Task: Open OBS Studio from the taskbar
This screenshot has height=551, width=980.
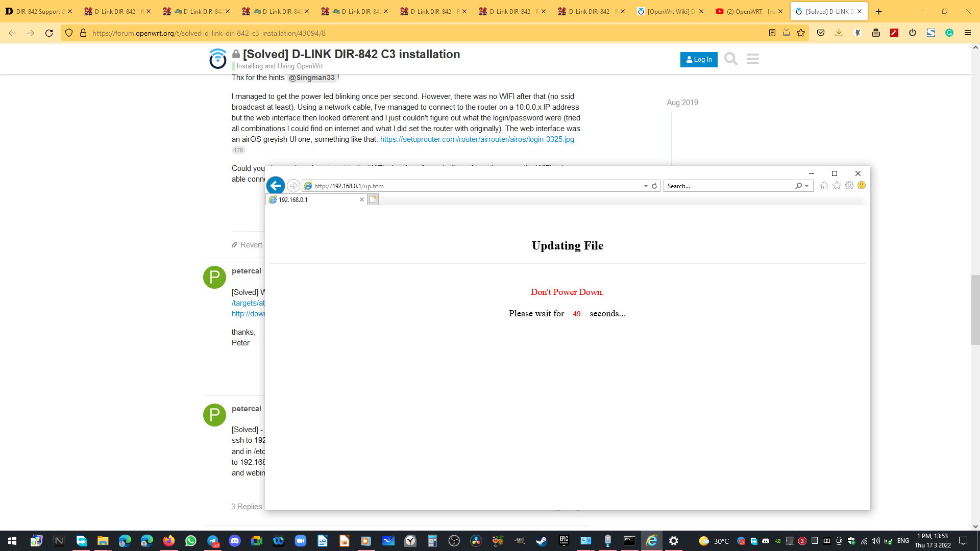Action: (454, 541)
